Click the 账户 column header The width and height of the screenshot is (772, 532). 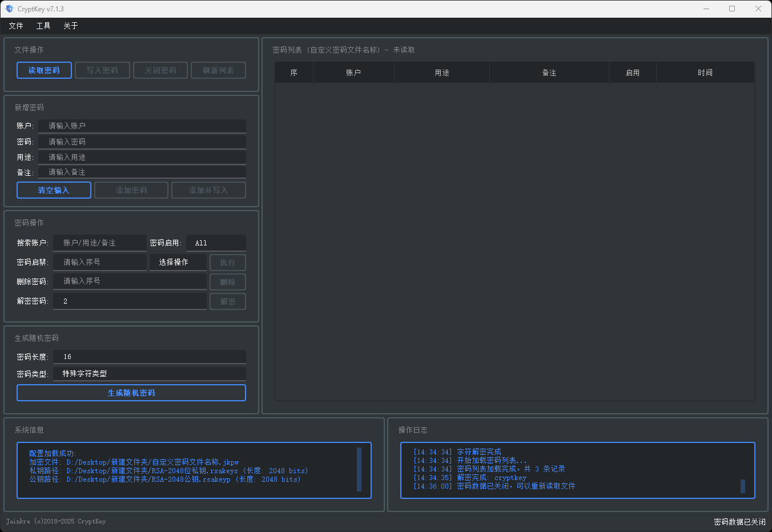coord(353,72)
